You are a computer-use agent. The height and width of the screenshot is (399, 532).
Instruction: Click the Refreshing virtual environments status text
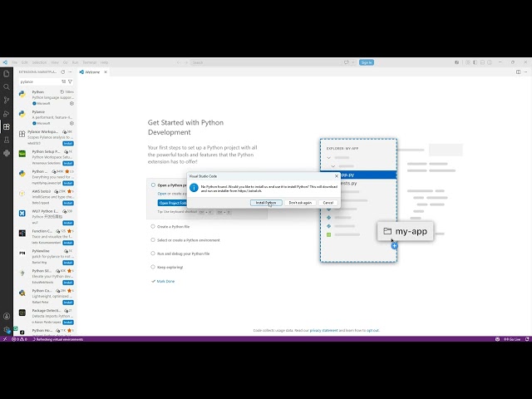coord(57,339)
